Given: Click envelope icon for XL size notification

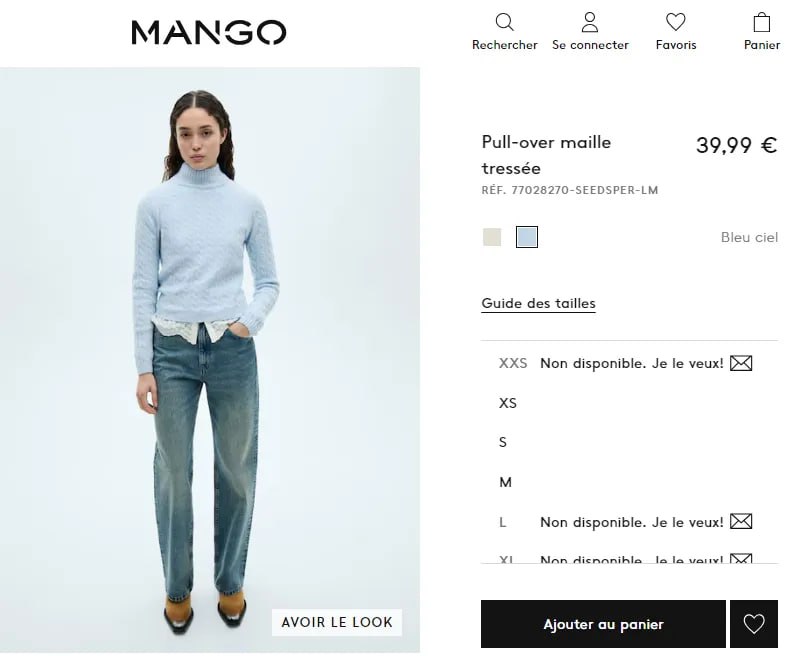Looking at the screenshot, I should (x=741, y=559).
